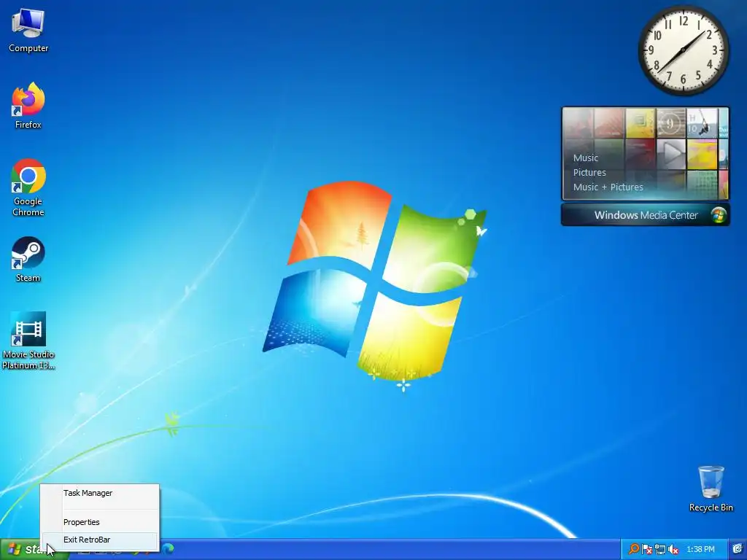Screen dimensions: 747x560
Task: Click the network tray icon
Action: tap(659, 549)
